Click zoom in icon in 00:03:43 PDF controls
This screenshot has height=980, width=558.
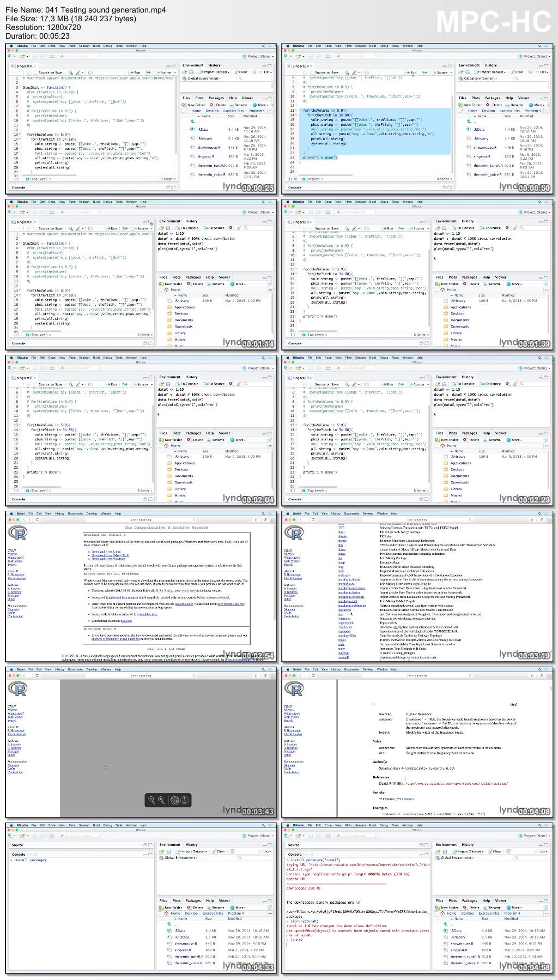click(161, 800)
